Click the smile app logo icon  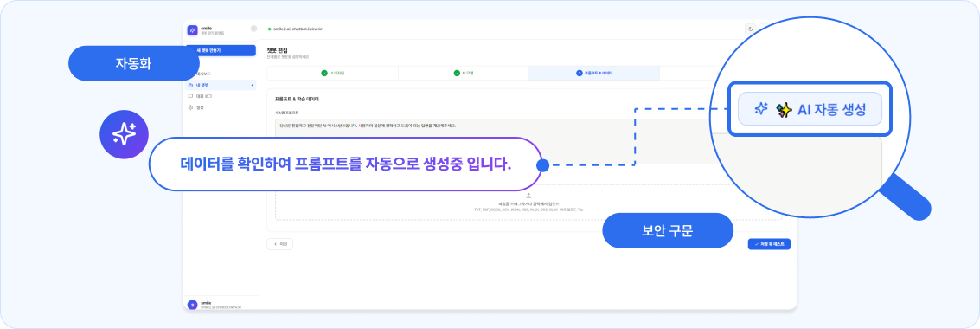[193, 30]
